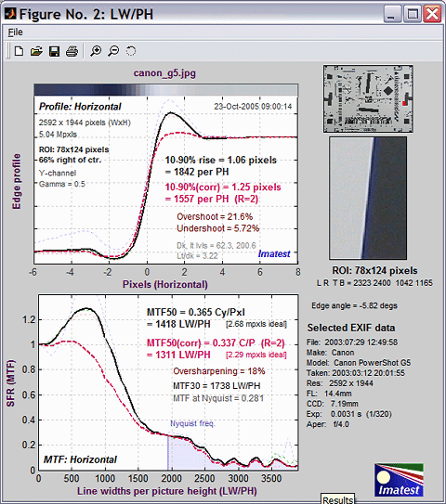
Task: Click the 'SFR (MTF)' vertical axis label
Action: point(10,383)
